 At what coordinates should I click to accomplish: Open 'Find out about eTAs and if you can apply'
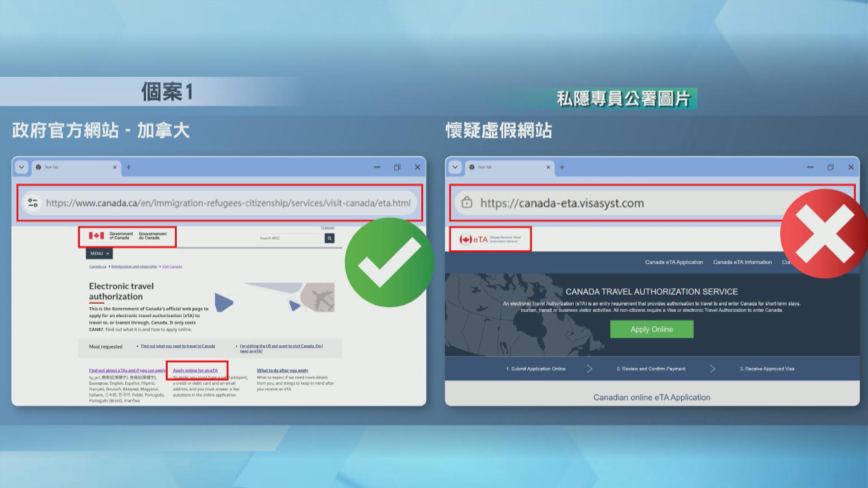point(127,371)
